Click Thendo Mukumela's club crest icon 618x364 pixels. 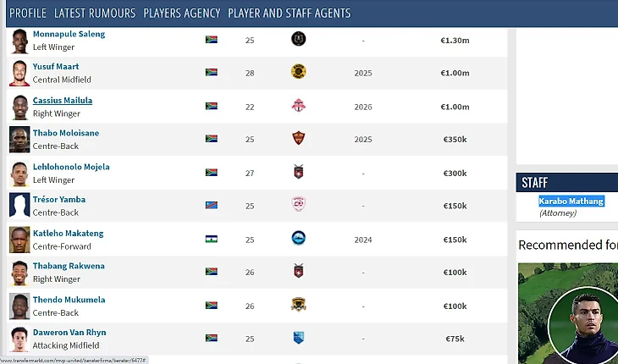(298, 305)
